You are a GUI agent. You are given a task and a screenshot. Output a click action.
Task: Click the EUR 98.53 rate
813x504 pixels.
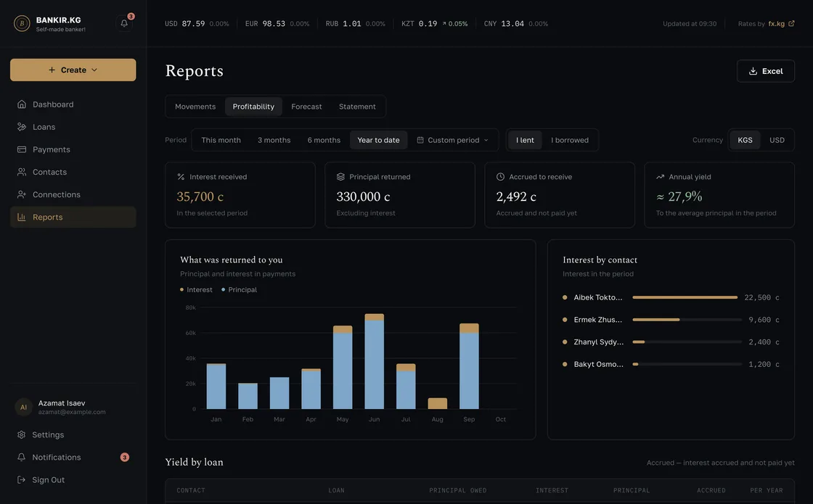277,23
